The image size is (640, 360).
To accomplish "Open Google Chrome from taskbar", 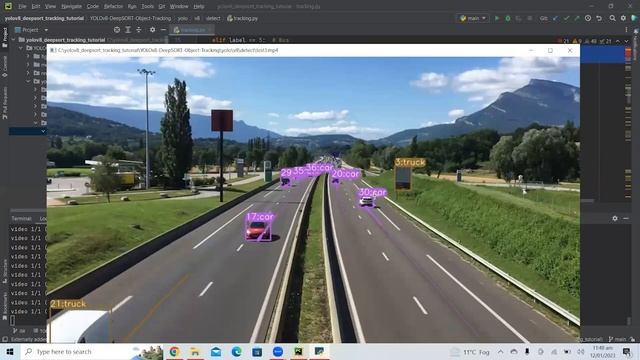I will click(x=174, y=351).
